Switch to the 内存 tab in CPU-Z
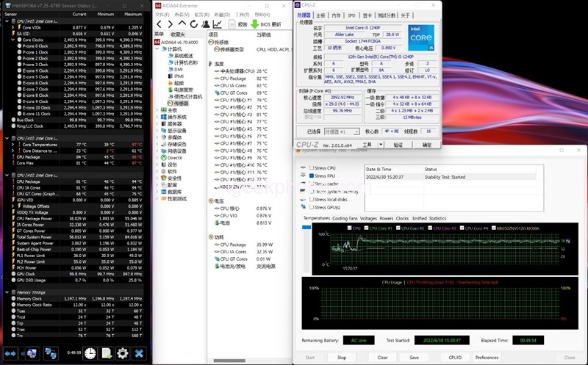 336,15
